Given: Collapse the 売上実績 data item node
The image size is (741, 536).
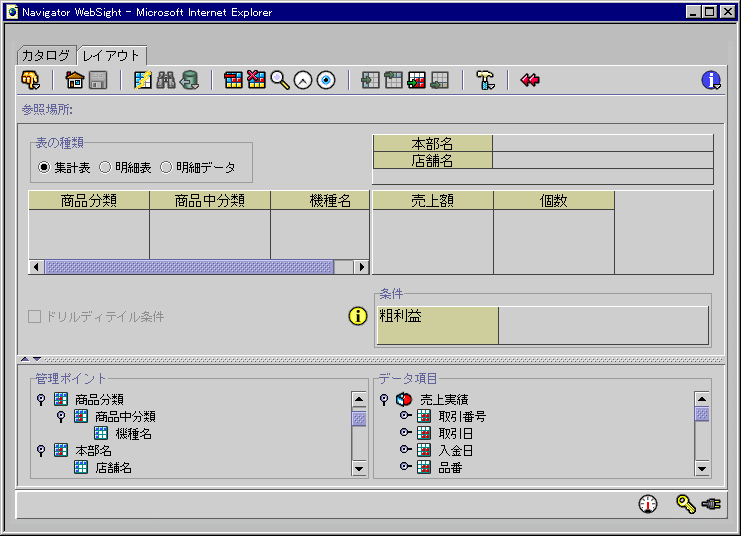Looking at the screenshot, I should 385,399.
